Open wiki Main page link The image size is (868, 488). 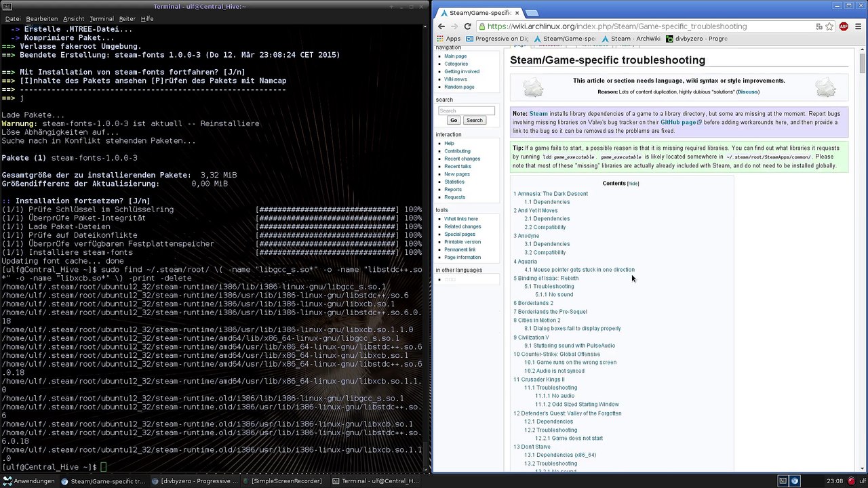coord(456,56)
